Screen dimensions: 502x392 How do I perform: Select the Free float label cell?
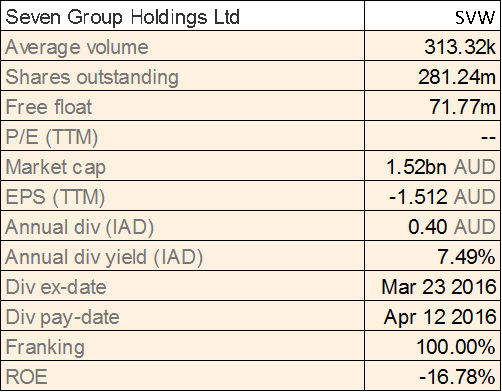click(182, 106)
